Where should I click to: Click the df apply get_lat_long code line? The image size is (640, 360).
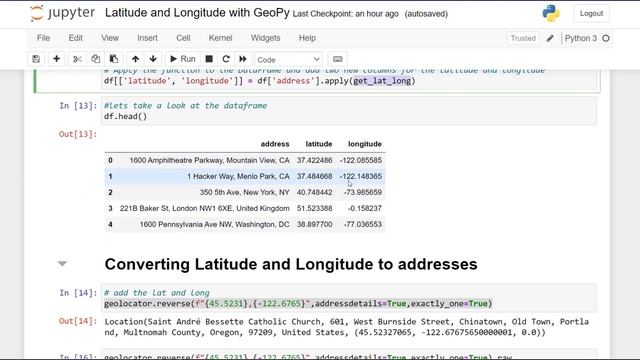tap(260, 81)
